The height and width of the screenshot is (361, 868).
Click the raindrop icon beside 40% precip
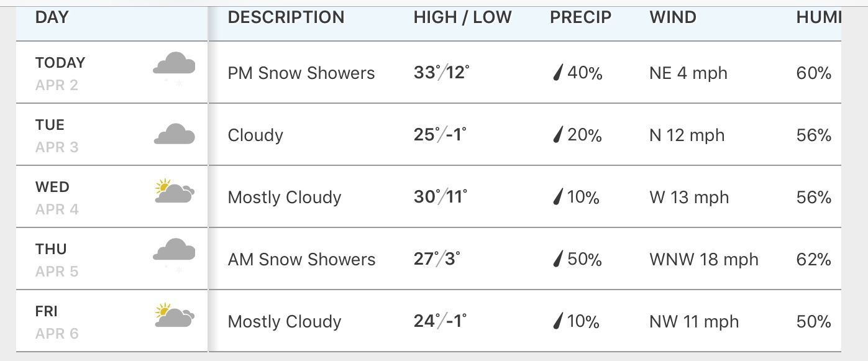tap(558, 73)
